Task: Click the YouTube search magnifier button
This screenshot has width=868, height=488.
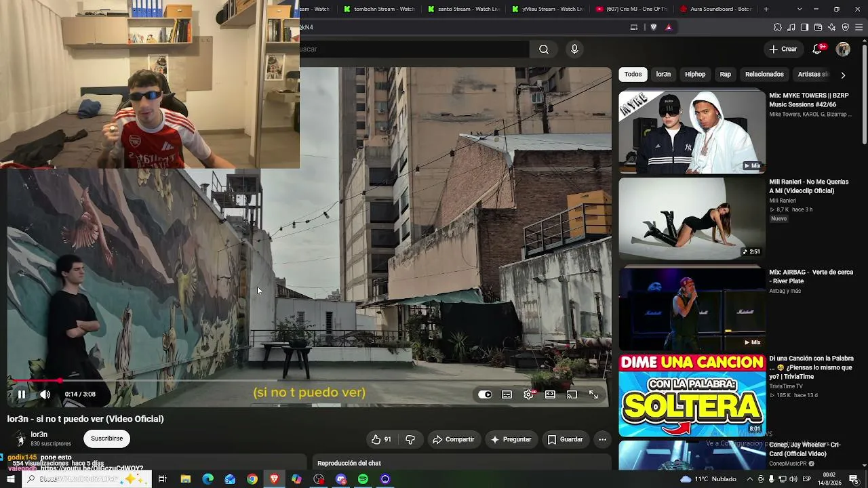Action: tap(544, 49)
